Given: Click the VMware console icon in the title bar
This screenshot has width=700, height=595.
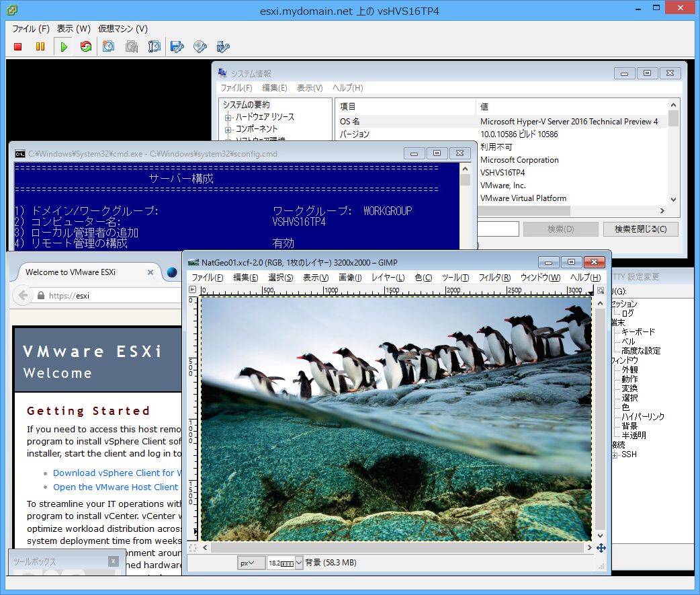Looking at the screenshot, I should (x=12, y=10).
